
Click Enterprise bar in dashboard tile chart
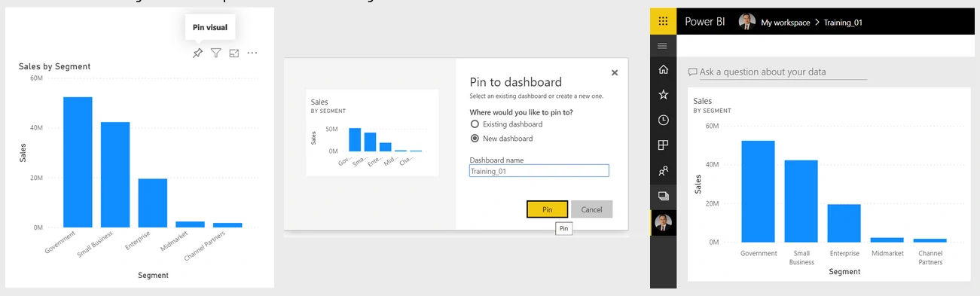tap(844, 223)
